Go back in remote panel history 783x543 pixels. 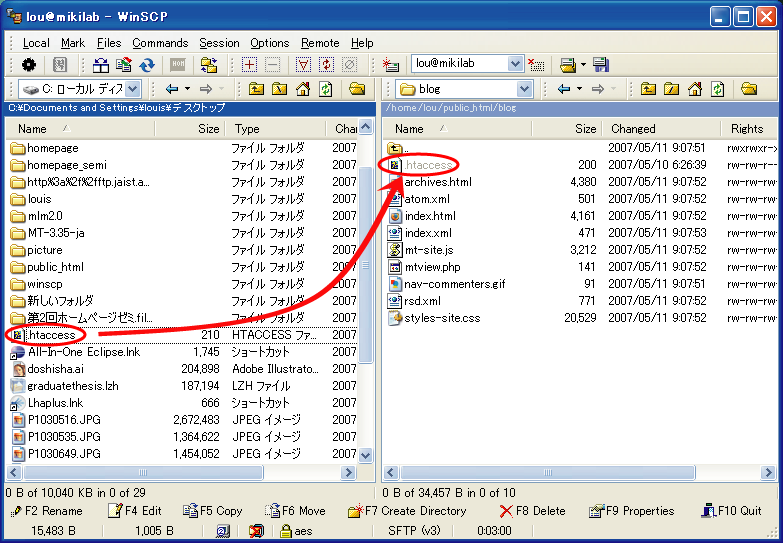point(564,89)
